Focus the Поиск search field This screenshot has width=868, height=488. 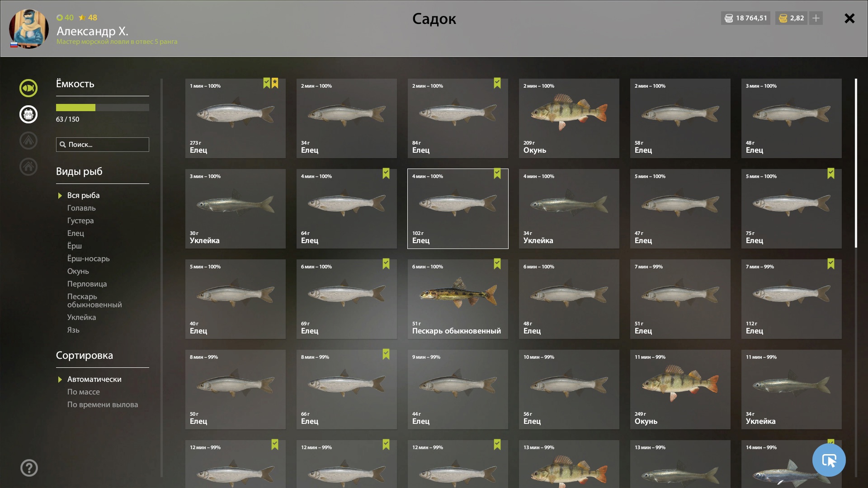(x=103, y=145)
